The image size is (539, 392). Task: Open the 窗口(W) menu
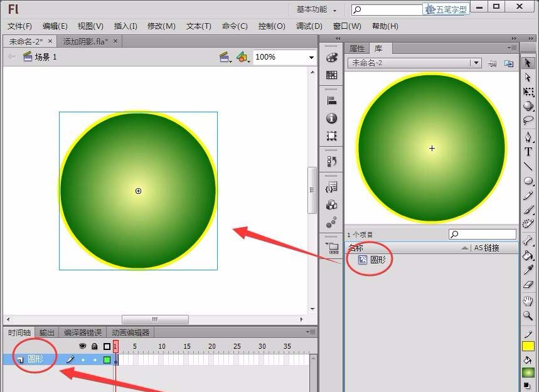tap(347, 26)
